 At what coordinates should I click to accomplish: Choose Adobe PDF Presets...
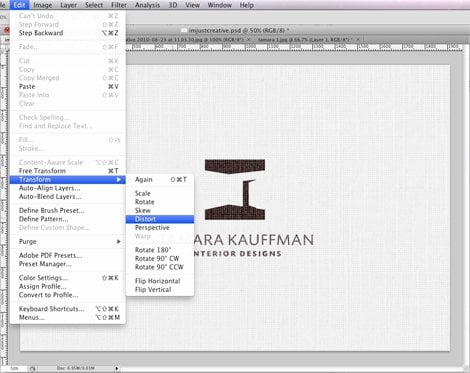(x=68, y=255)
